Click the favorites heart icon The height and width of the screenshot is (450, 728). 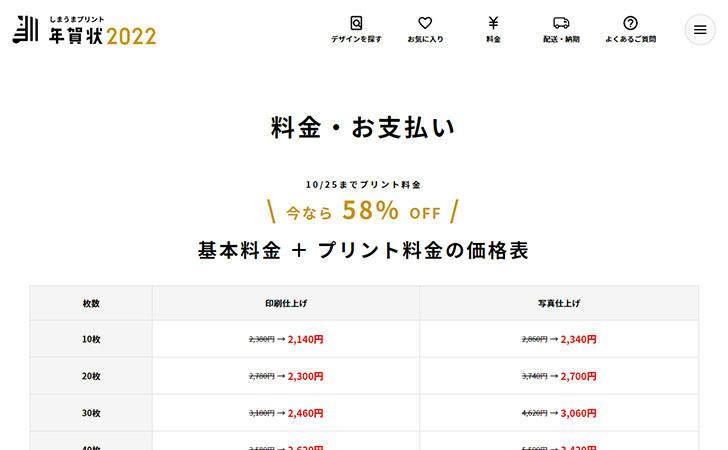click(x=425, y=23)
